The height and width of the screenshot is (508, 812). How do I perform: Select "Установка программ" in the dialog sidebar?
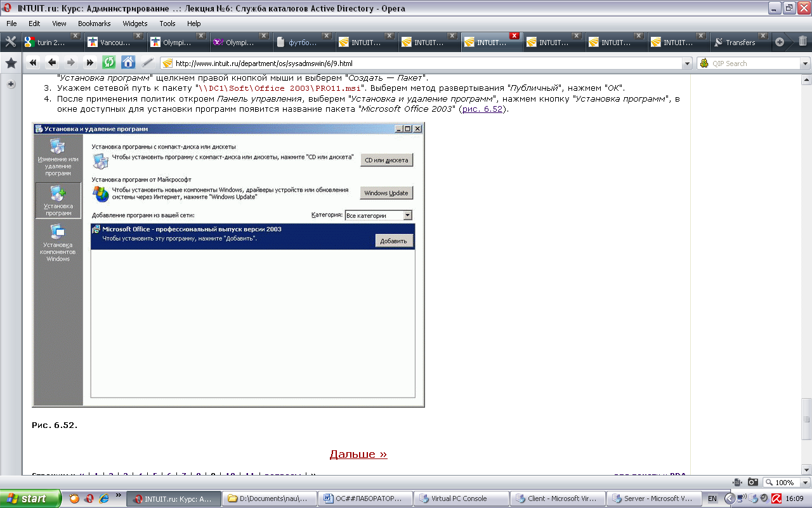pos(58,201)
